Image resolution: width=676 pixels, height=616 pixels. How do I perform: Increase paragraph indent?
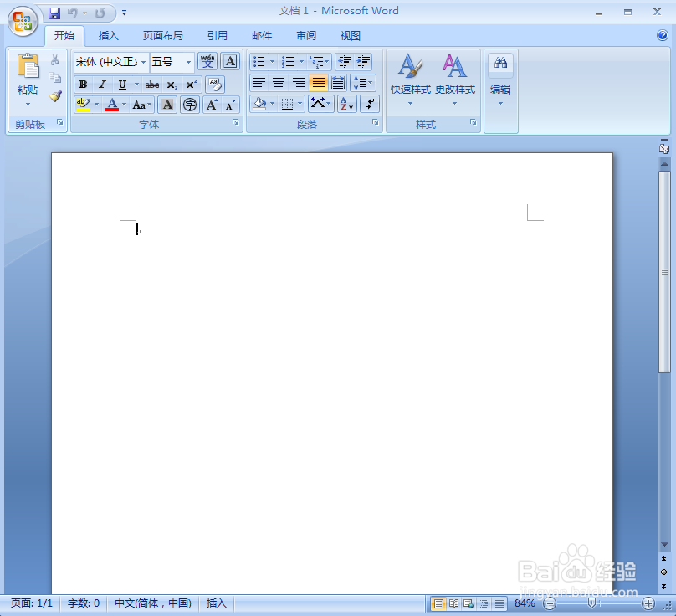(363, 62)
